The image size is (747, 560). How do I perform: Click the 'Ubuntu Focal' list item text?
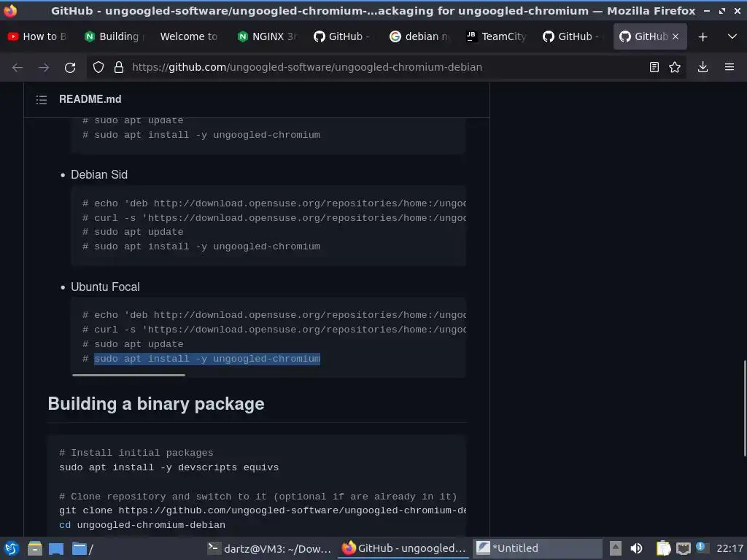[105, 287]
